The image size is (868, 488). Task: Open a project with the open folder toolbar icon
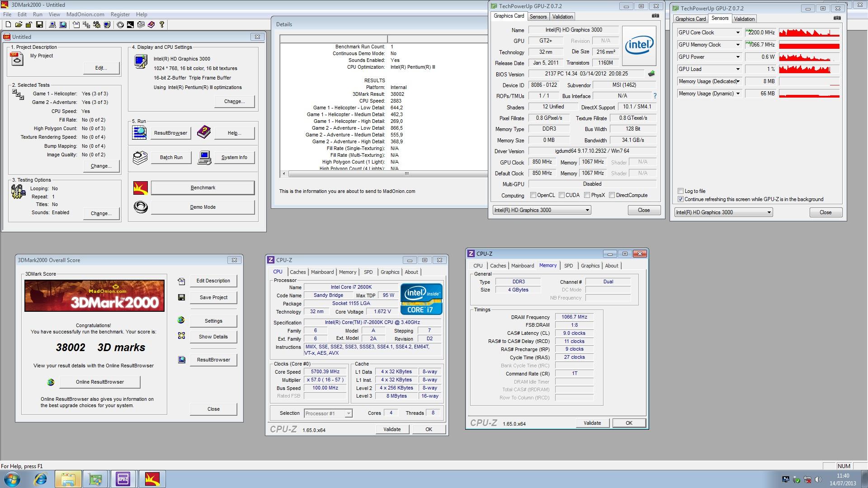pos(19,24)
